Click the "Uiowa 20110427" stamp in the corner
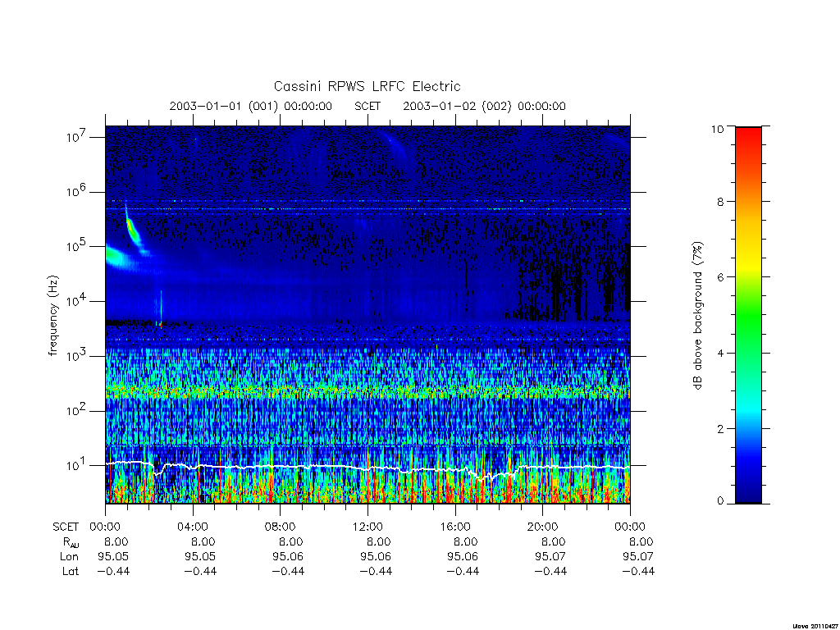This screenshot has width=840, height=630. (x=815, y=626)
